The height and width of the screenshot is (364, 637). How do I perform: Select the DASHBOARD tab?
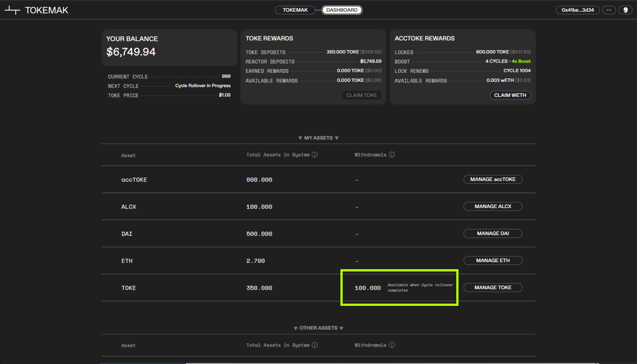pyautogui.click(x=342, y=10)
